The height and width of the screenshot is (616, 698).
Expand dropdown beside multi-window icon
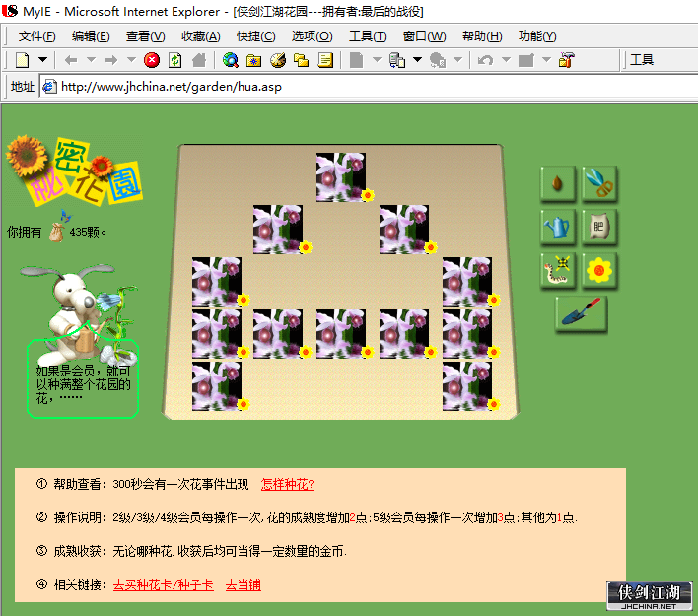[417, 59]
